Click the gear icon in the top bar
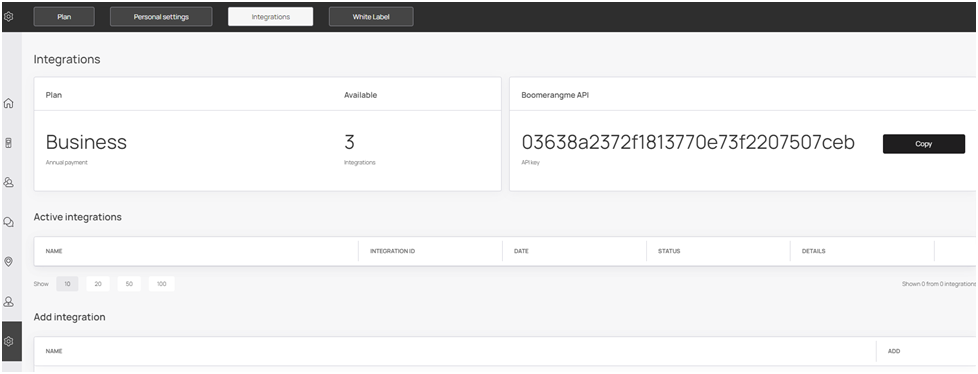Image resolution: width=978 pixels, height=374 pixels. (9, 17)
